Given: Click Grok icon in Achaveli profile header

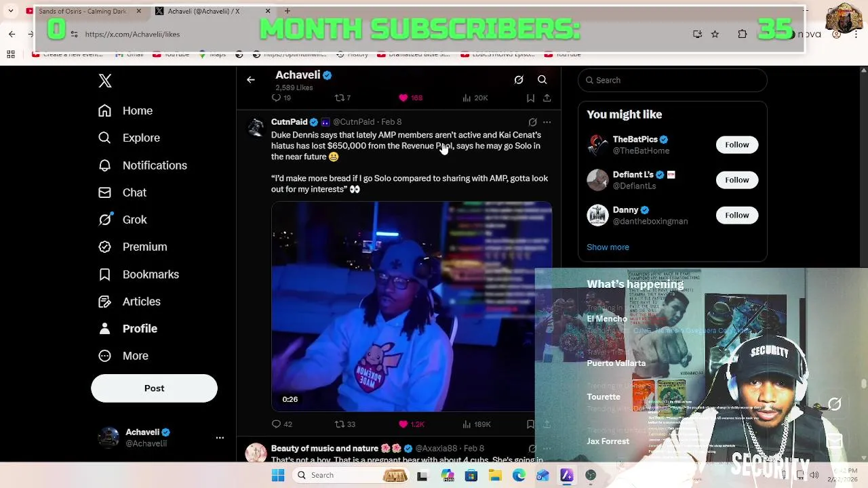Looking at the screenshot, I should pyautogui.click(x=519, y=80).
